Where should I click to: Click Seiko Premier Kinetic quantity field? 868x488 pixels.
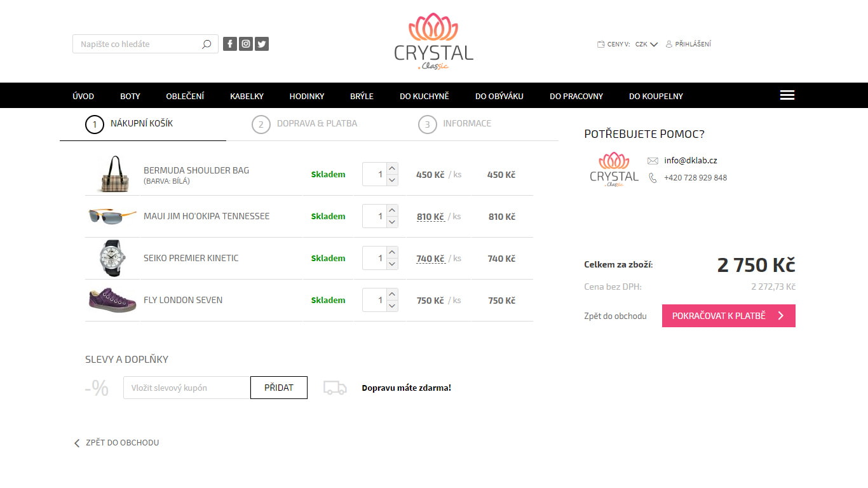coord(374,258)
